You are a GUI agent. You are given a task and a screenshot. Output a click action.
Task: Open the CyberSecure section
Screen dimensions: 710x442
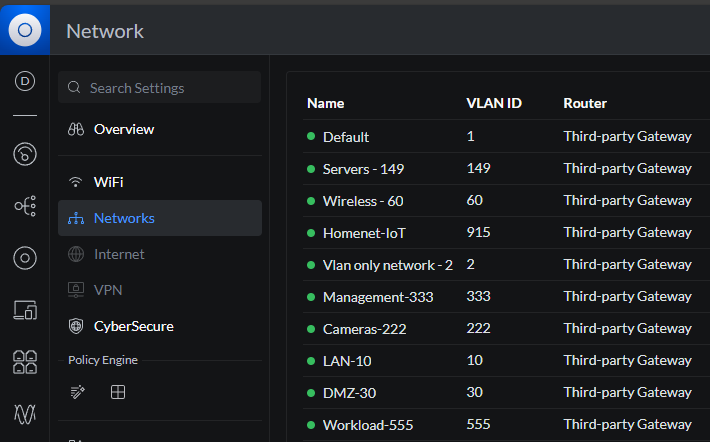[x=133, y=326]
